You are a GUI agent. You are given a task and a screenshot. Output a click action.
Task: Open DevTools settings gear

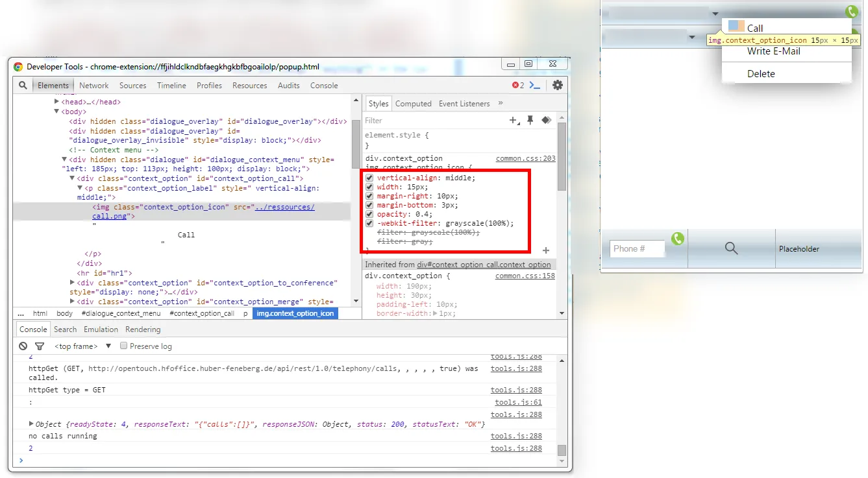pyautogui.click(x=557, y=85)
